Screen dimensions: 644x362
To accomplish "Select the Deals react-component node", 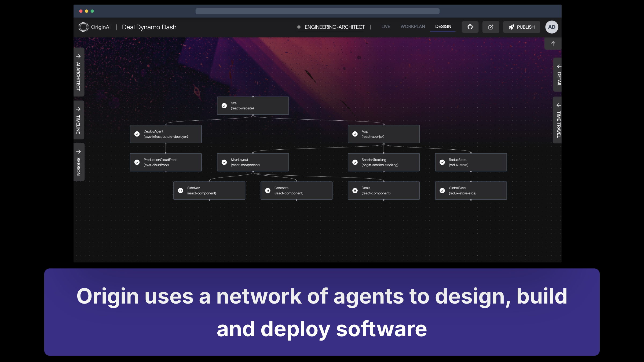I will [x=384, y=191].
